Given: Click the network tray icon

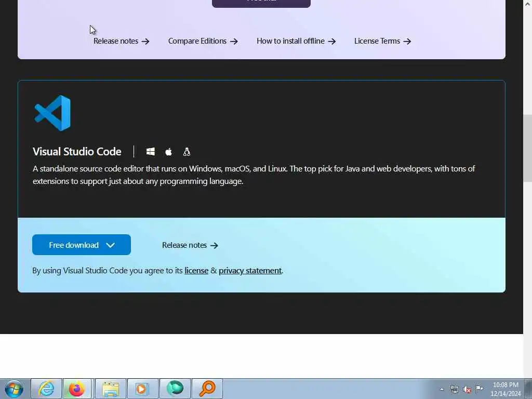Looking at the screenshot, I should [454, 389].
